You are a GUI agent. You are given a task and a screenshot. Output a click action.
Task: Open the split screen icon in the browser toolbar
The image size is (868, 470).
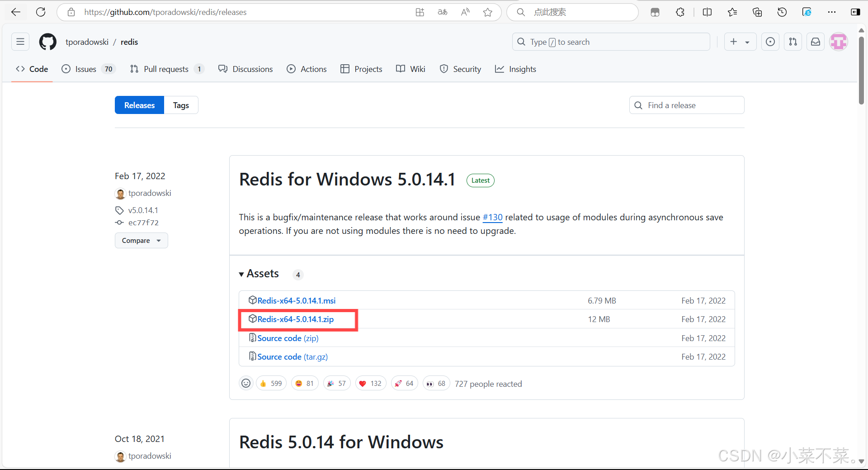[708, 12]
